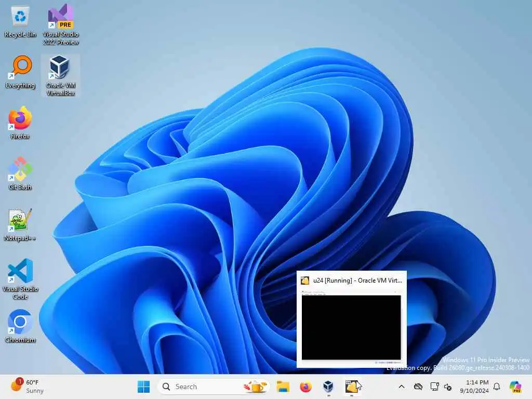The image size is (532, 399).
Task: Open the notifications bell
Action: pos(497,387)
